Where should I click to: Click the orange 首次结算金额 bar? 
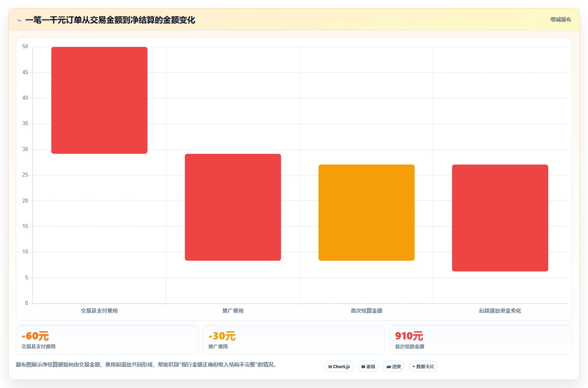tap(366, 213)
